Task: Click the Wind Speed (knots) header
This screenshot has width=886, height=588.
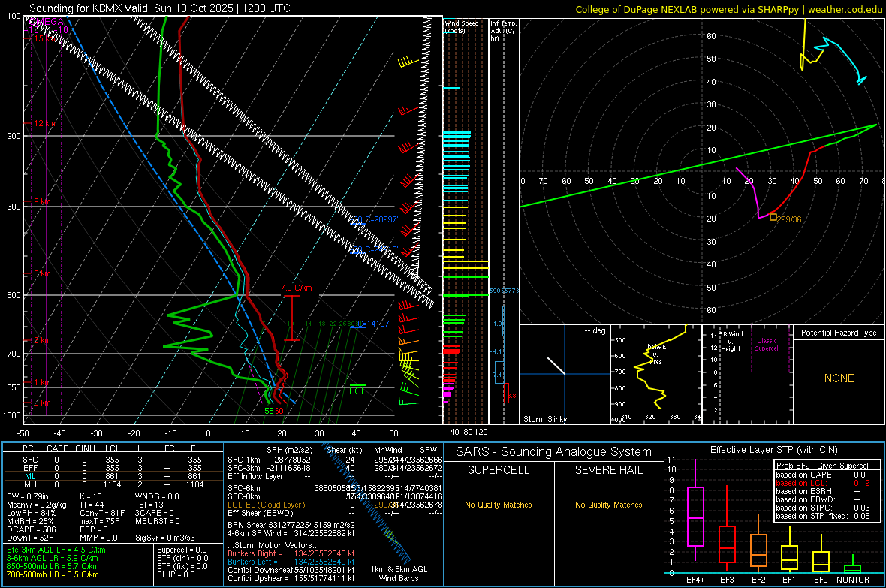Action: point(462,26)
